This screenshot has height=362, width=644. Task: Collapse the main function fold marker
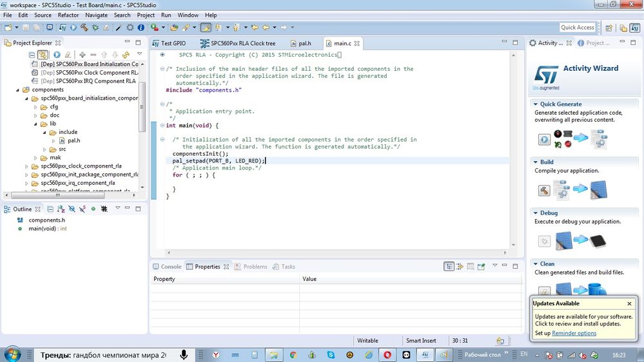click(x=162, y=125)
